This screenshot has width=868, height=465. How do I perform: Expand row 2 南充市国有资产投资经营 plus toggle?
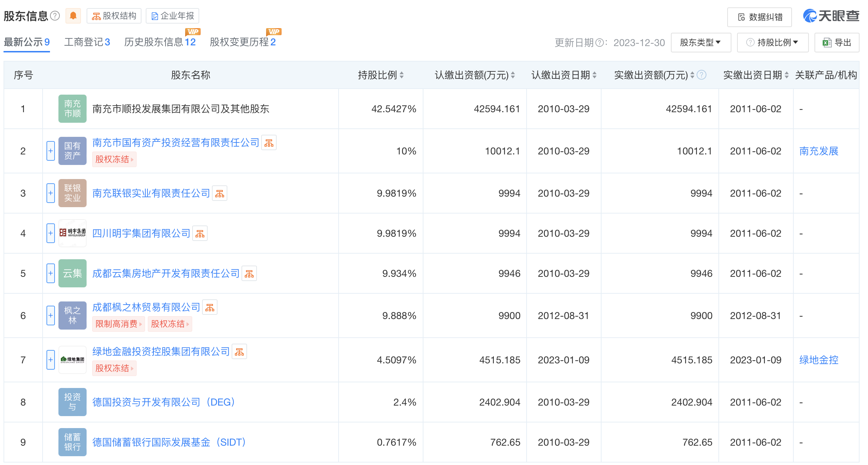point(51,151)
